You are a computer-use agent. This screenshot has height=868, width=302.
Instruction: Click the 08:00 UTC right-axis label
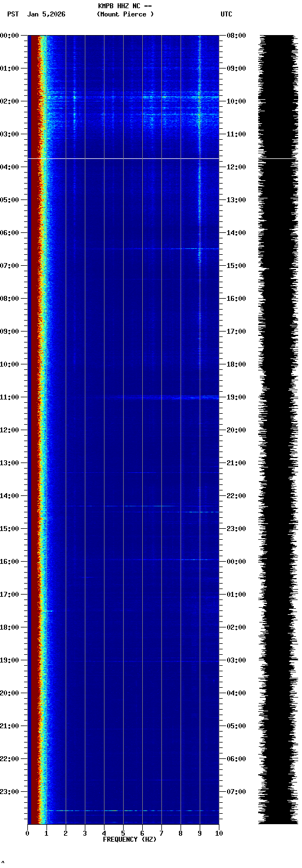click(x=236, y=36)
